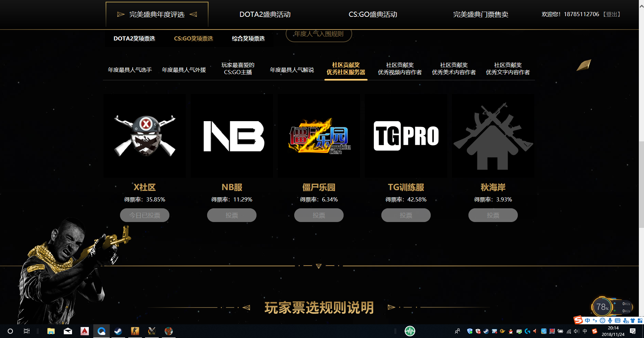
Task: Open the CS:GO盛典活动 menu
Action: pyautogui.click(x=373, y=14)
